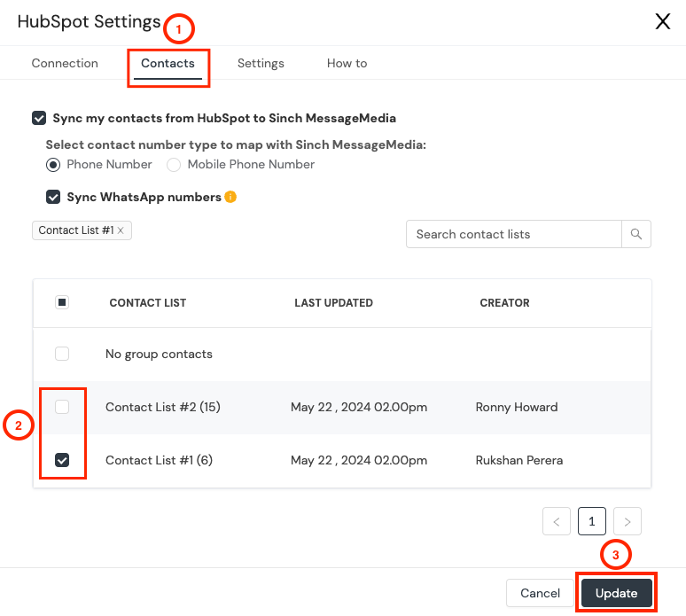The width and height of the screenshot is (686, 616).
Task: Click the No group contacts row label
Action: [x=159, y=354]
